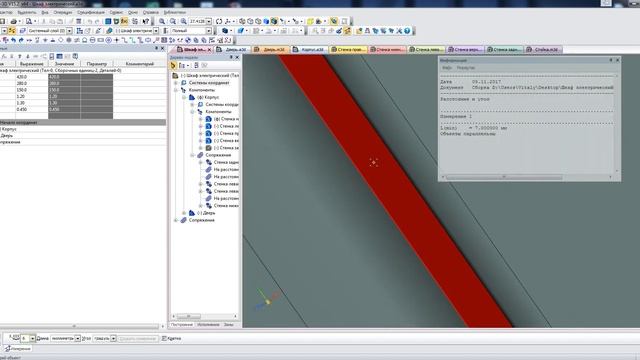Toggle the Кратко option
The width and height of the screenshot is (640, 360).
tap(171, 338)
